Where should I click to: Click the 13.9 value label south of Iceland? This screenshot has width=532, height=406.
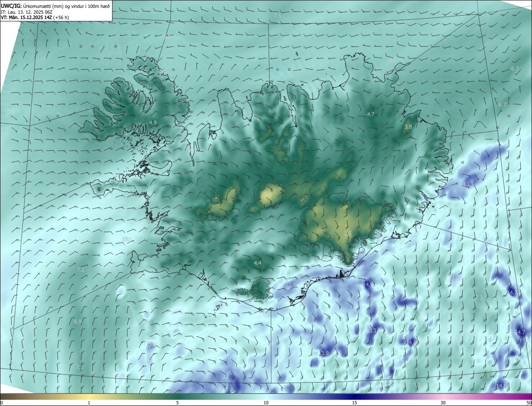pyautogui.click(x=324, y=353)
